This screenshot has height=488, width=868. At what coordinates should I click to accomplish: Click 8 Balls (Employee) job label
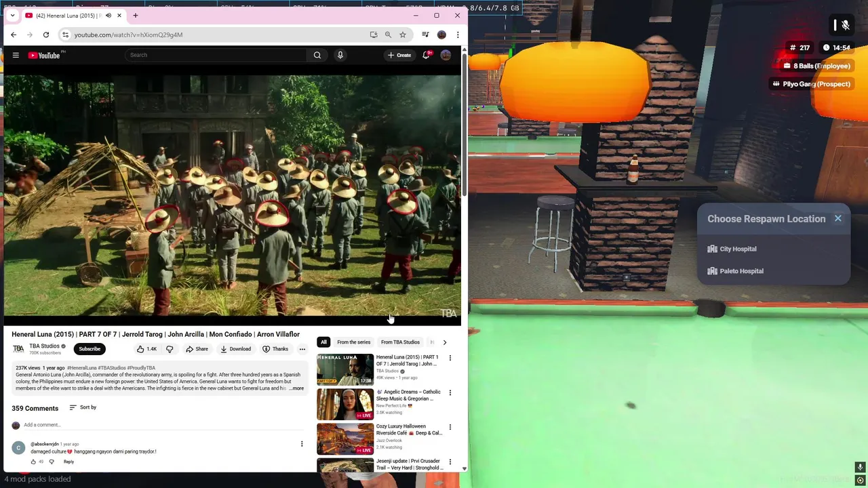816,66
